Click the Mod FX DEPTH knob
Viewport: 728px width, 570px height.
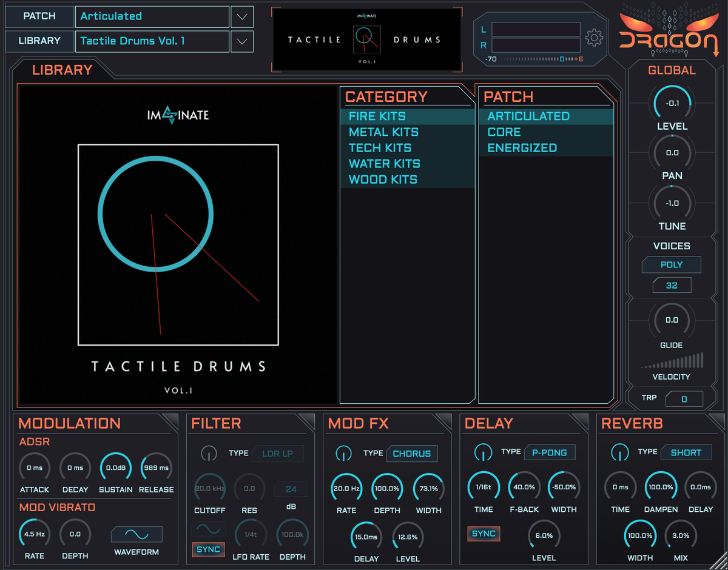click(387, 488)
